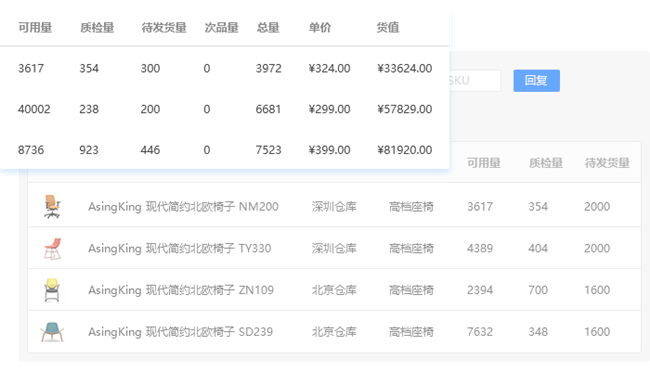Select the ¥299.00 unit price
The image size is (650, 371).
coord(330,109)
